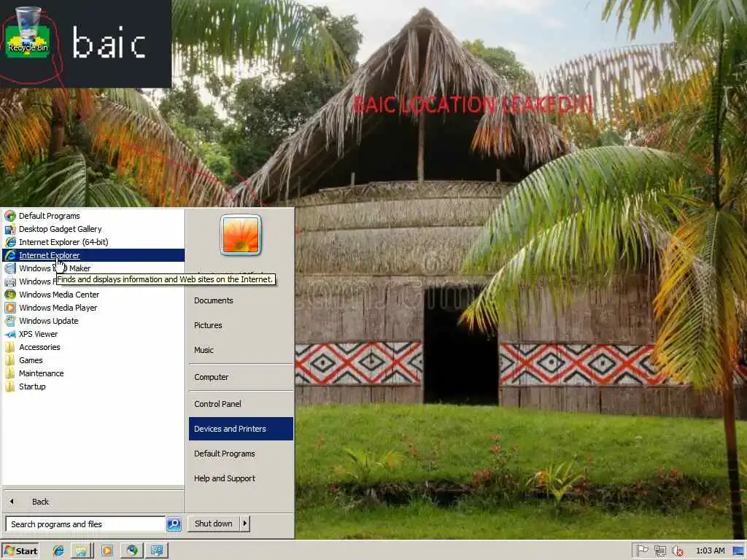Click the Start button

[20, 551]
